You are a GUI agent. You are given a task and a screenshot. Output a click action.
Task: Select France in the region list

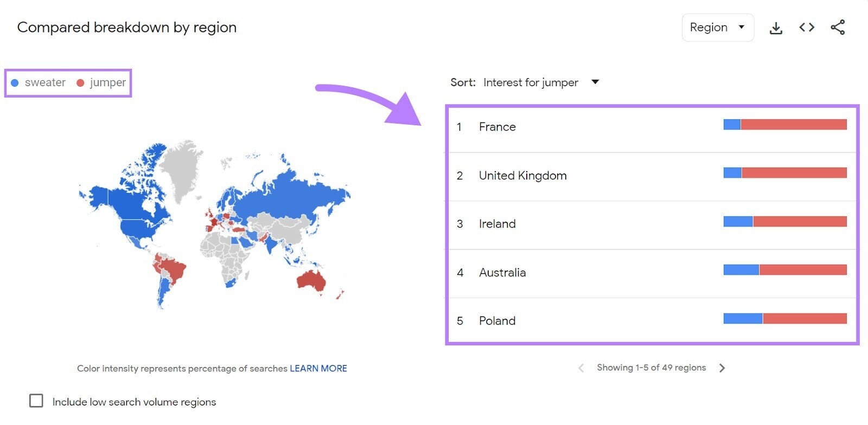click(x=497, y=127)
